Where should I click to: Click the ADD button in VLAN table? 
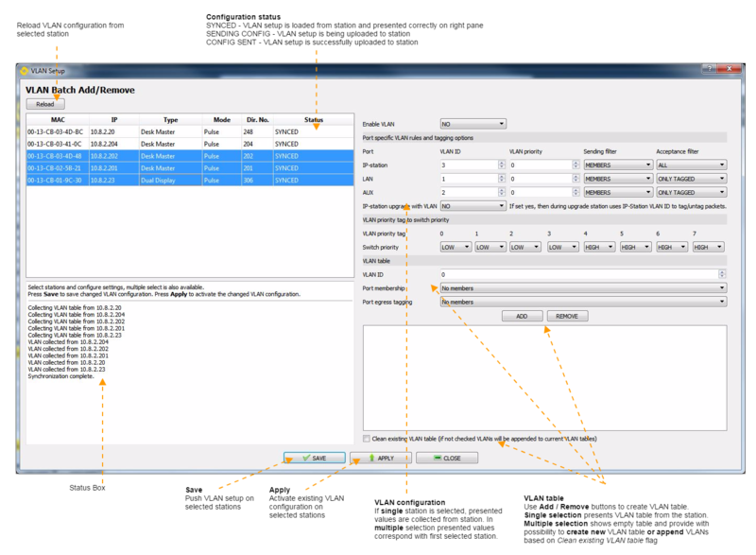coord(523,316)
